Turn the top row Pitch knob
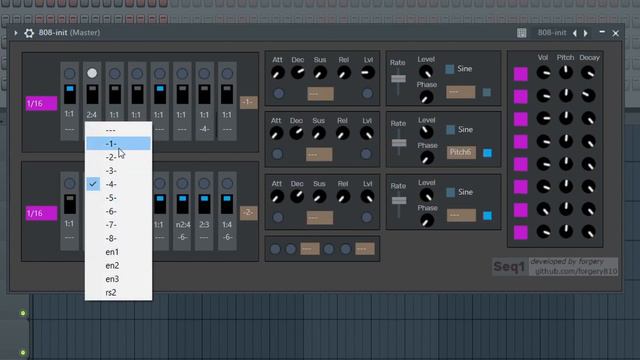The image size is (640, 360). click(x=566, y=73)
